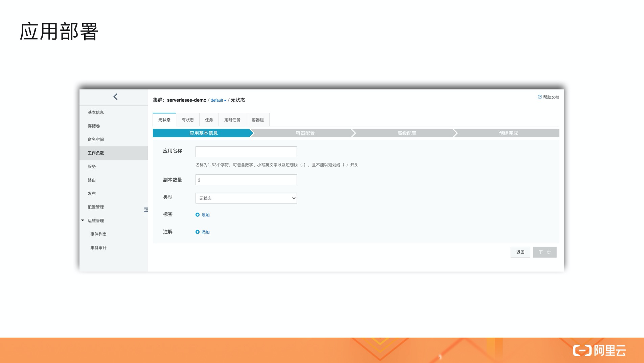Select the 任务 tab

209,120
